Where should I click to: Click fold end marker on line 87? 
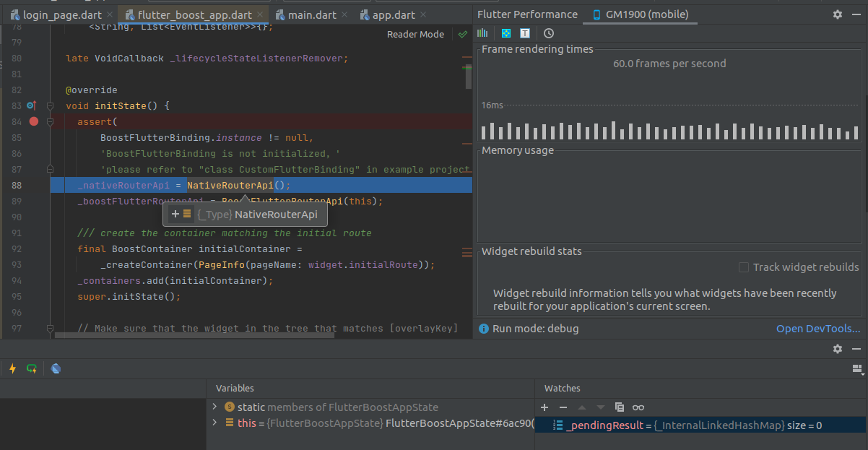[51, 169]
